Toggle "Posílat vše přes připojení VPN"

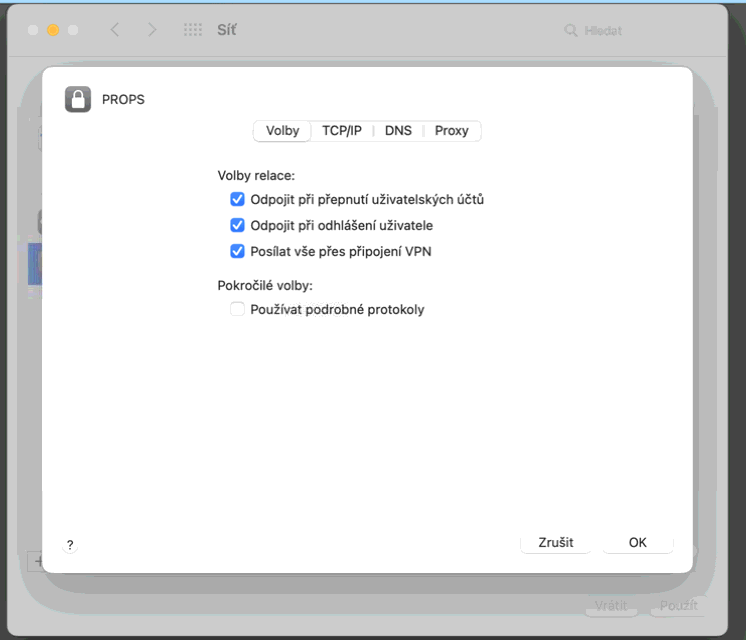pyautogui.click(x=237, y=251)
